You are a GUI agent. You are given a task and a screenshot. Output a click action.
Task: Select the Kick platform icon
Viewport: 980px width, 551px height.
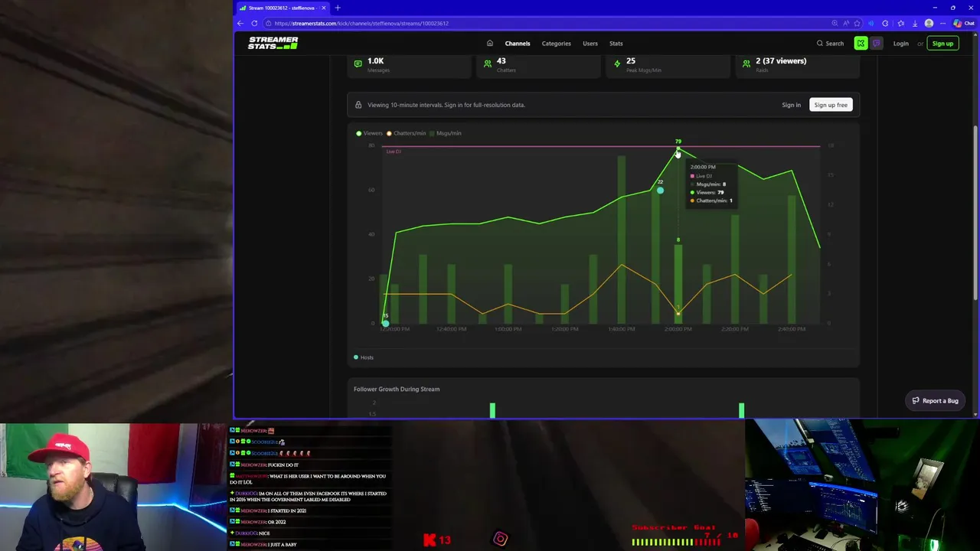tap(861, 44)
